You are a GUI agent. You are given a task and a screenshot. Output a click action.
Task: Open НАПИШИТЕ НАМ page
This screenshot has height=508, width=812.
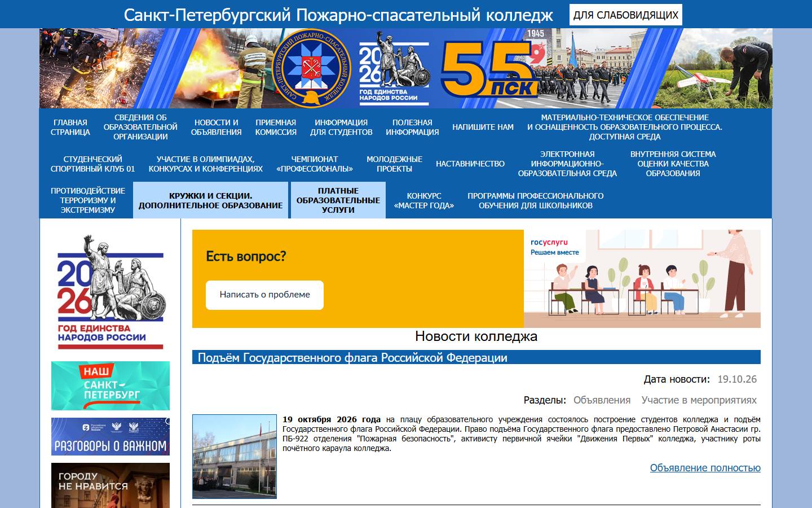point(483,127)
